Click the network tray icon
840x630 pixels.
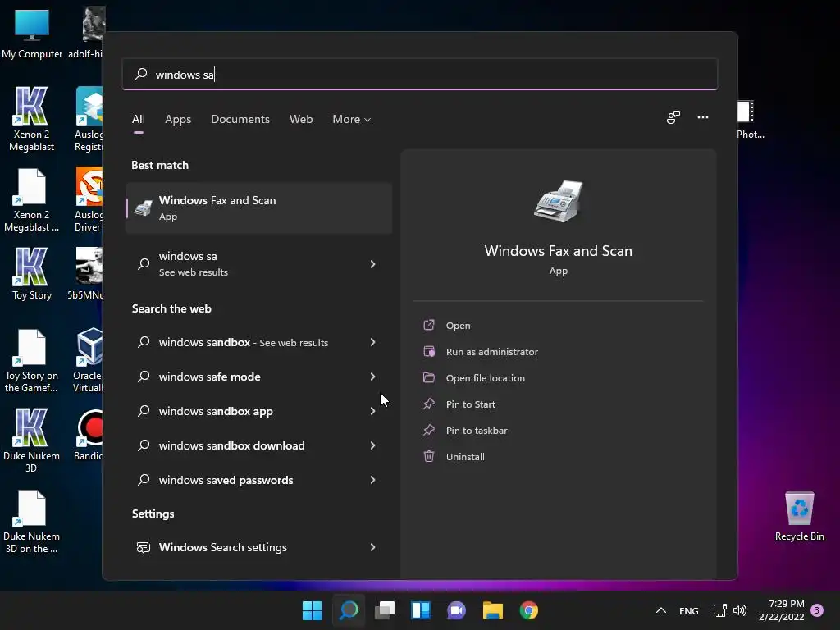[x=719, y=610]
